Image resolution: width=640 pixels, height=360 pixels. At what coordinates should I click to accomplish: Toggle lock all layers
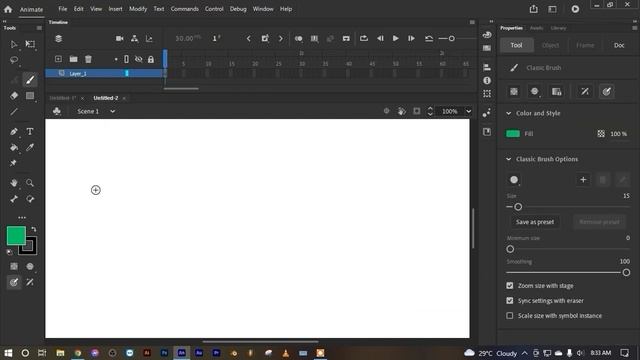[151, 60]
